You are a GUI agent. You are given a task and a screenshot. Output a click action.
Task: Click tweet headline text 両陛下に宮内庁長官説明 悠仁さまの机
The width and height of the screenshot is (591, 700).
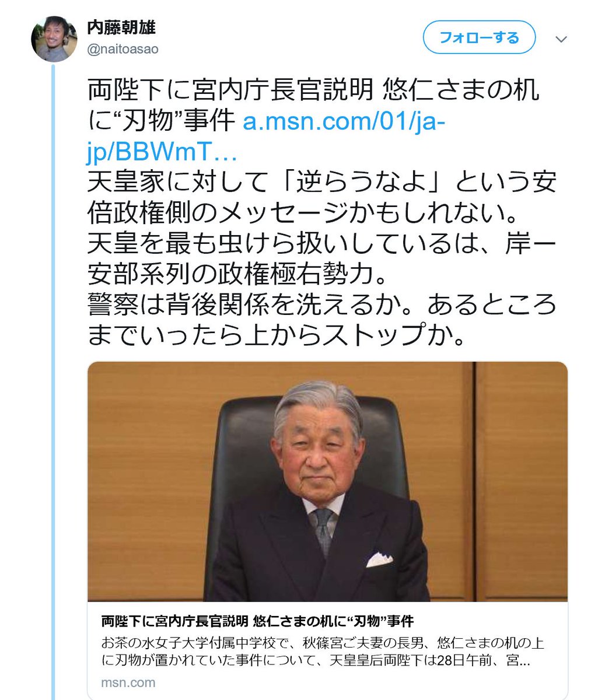[x=314, y=92]
